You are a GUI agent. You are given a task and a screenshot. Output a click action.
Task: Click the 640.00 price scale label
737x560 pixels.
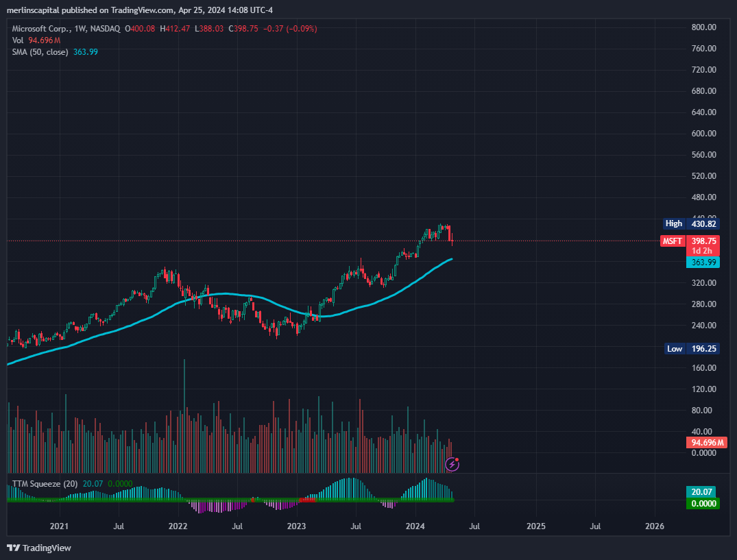click(703, 112)
